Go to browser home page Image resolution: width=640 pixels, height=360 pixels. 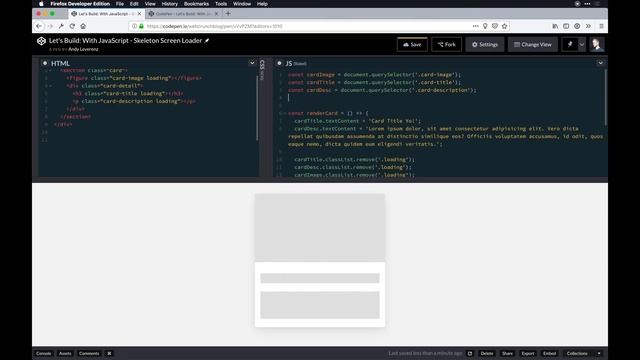[x=83, y=26]
